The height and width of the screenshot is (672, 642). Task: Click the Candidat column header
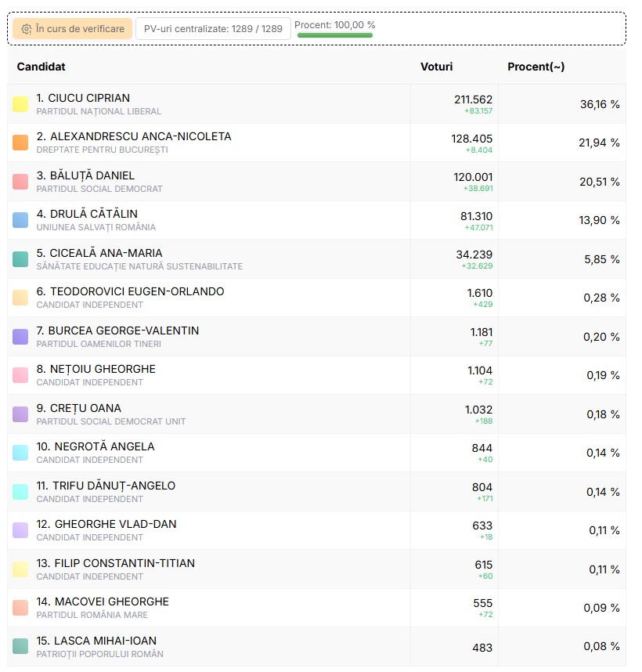point(41,67)
